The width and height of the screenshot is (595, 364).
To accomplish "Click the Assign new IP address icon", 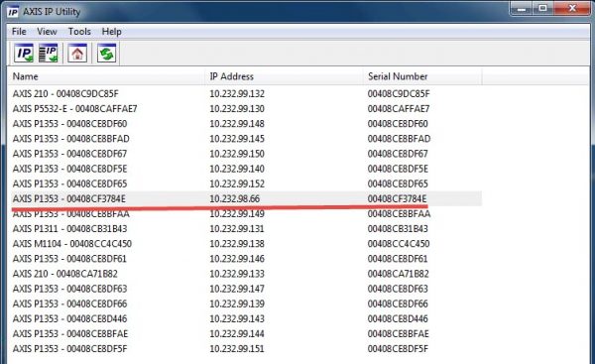I will pos(24,53).
